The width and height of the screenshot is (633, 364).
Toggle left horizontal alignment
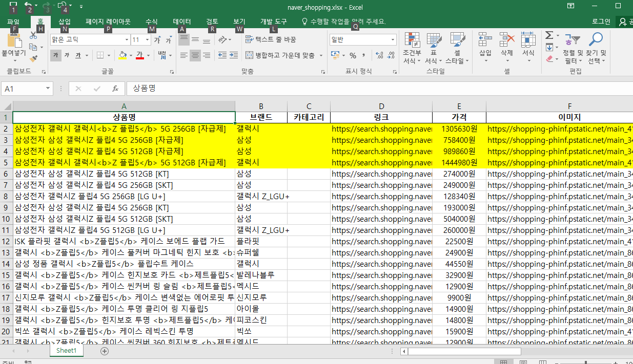point(183,55)
